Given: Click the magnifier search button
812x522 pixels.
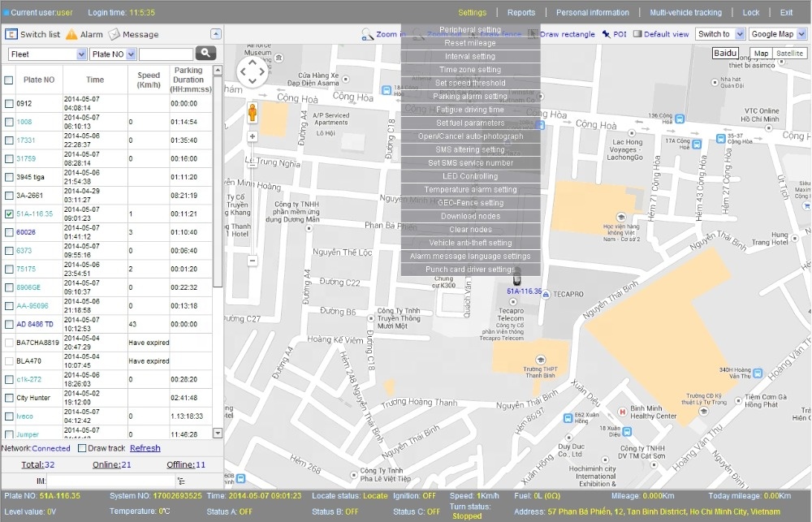Looking at the screenshot, I should (x=206, y=53).
